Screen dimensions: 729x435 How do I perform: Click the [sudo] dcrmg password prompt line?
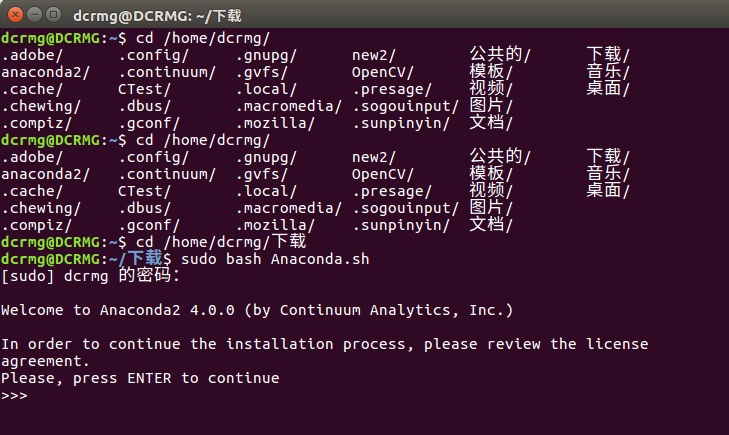pyautogui.click(x=90, y=276)
